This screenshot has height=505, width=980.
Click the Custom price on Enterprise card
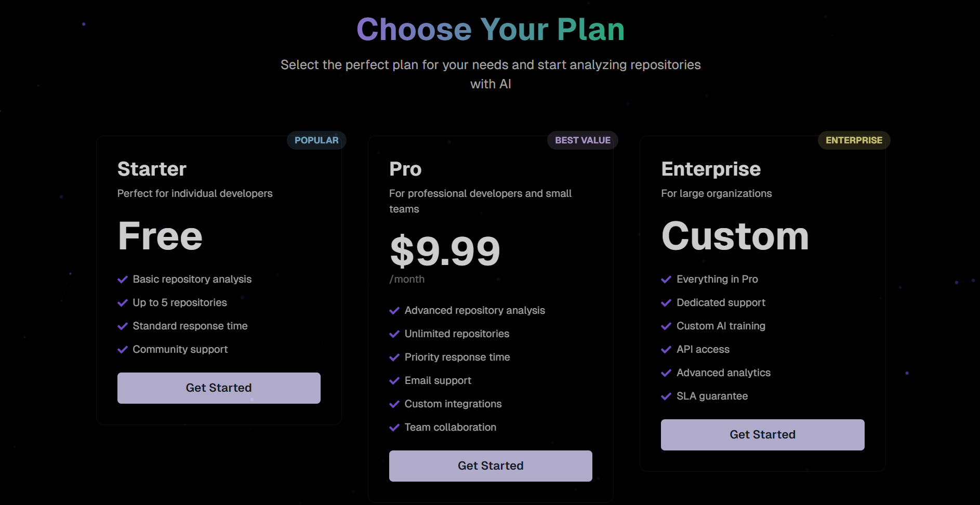(x=735, y=236)
